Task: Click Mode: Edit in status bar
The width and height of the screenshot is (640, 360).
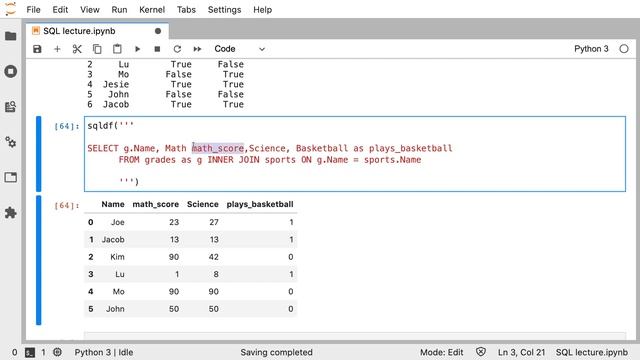Action: tap(442, 352)
